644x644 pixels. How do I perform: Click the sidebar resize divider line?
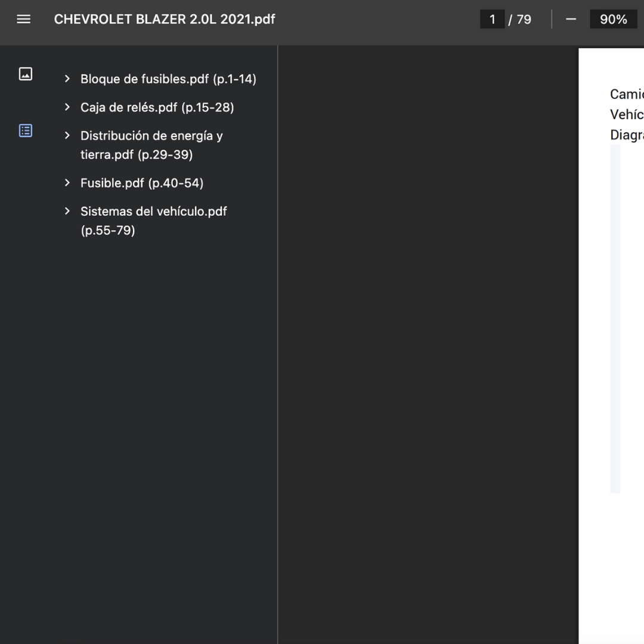pos(278,345)
